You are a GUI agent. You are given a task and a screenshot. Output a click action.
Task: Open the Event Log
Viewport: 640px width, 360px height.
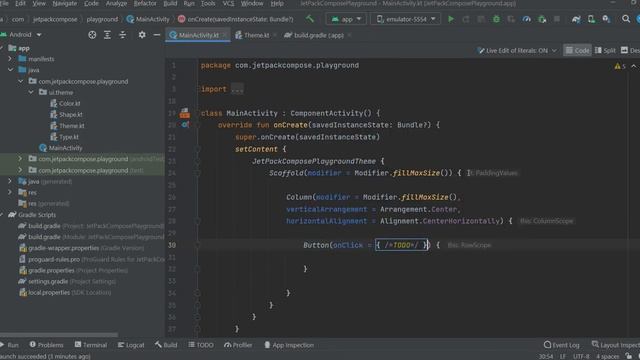[x=562, y=345]
